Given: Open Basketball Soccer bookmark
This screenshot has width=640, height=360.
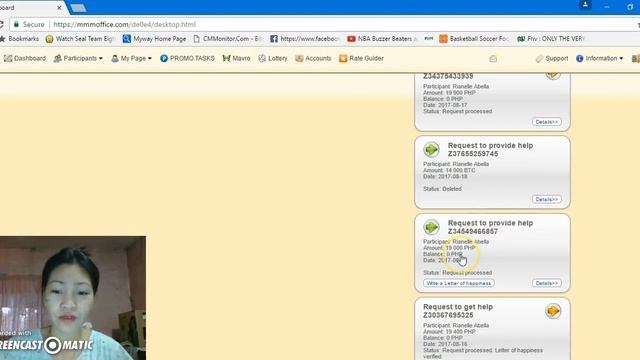Looking at the screenshot, I should point(474,39).
